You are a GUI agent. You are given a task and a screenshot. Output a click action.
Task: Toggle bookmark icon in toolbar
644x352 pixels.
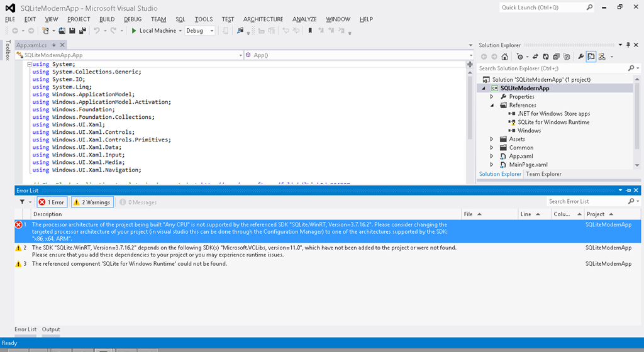pos(310,31)
